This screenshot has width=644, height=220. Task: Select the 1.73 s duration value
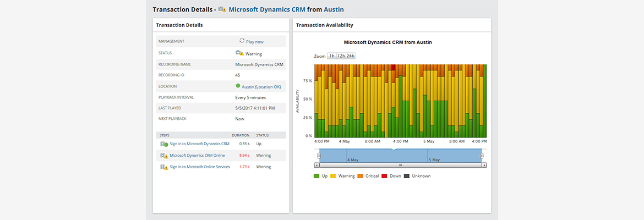[x=244, y=167]
